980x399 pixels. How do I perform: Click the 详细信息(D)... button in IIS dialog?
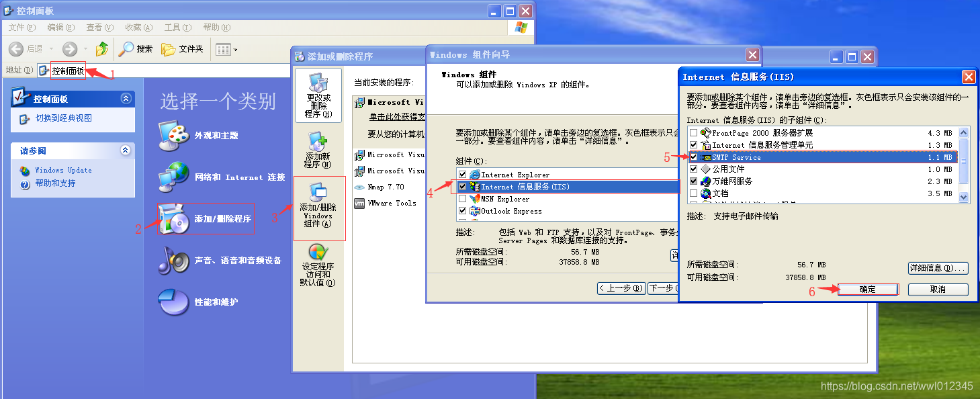pos(938,268)
